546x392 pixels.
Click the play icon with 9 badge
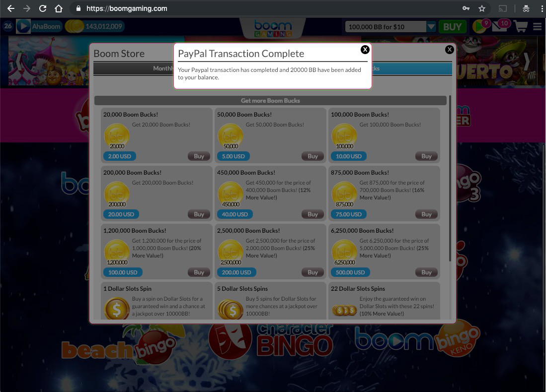pos(479,27)
